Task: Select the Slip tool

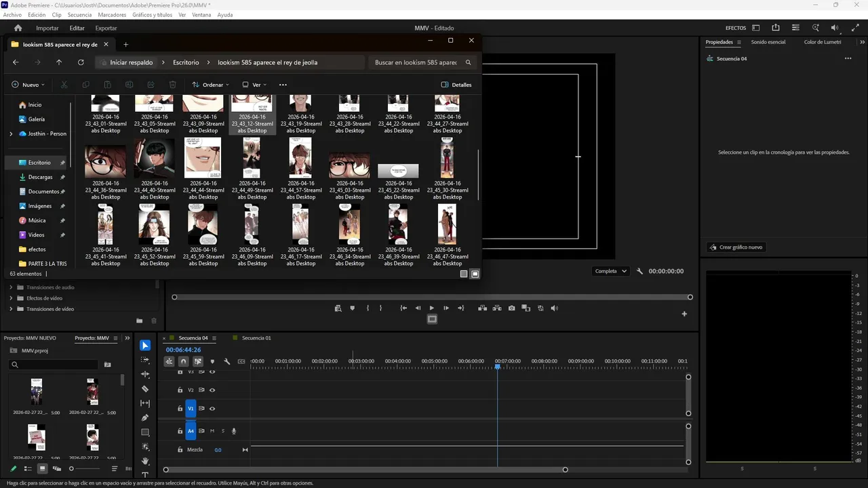Action: 145,403
